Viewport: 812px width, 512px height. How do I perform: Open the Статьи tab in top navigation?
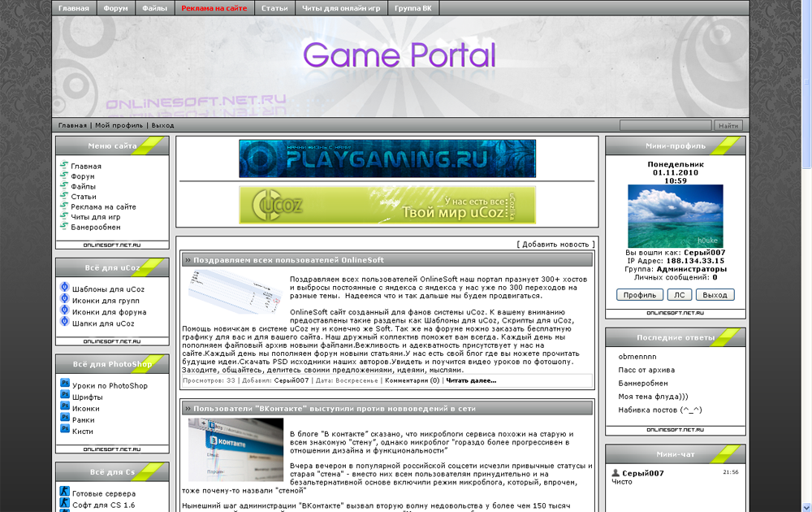[274, 8]
